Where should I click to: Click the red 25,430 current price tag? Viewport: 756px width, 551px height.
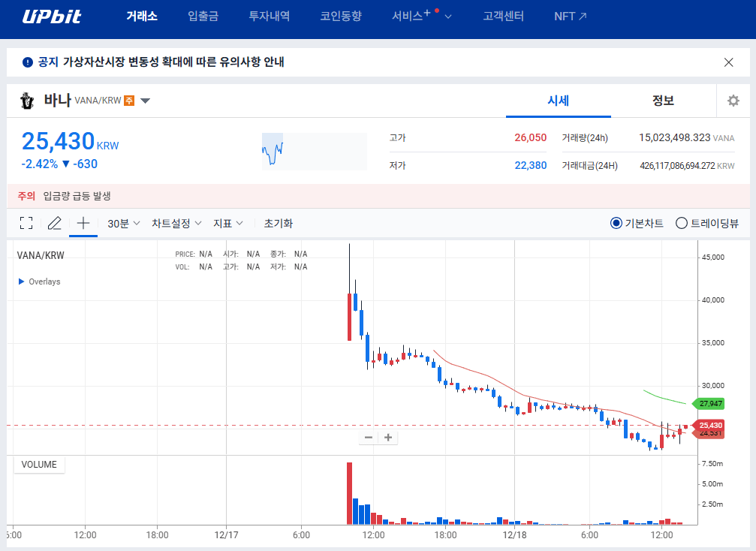708,425
